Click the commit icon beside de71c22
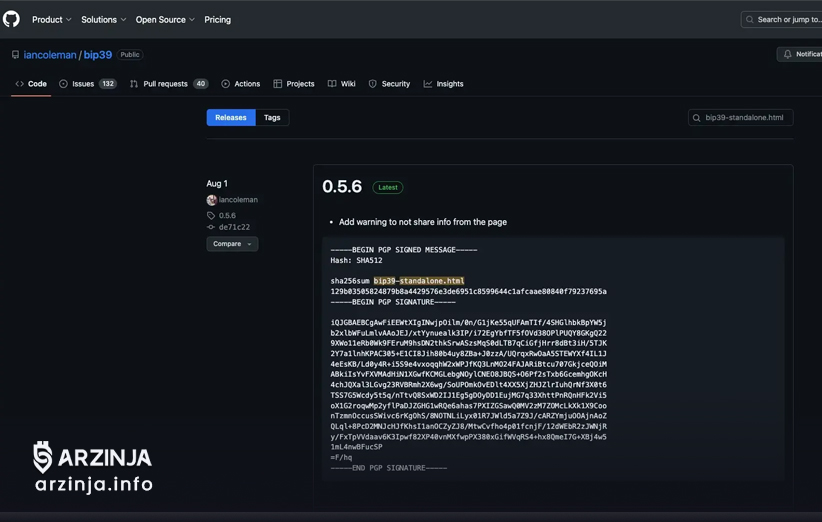Screen dimensions: 822x522 (x=211, y=227)
